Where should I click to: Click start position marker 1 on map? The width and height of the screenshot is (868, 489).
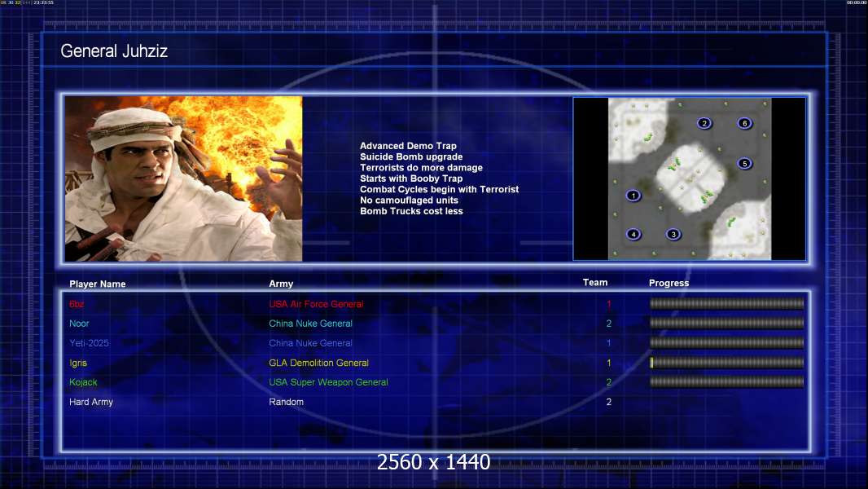coord(633,196)
